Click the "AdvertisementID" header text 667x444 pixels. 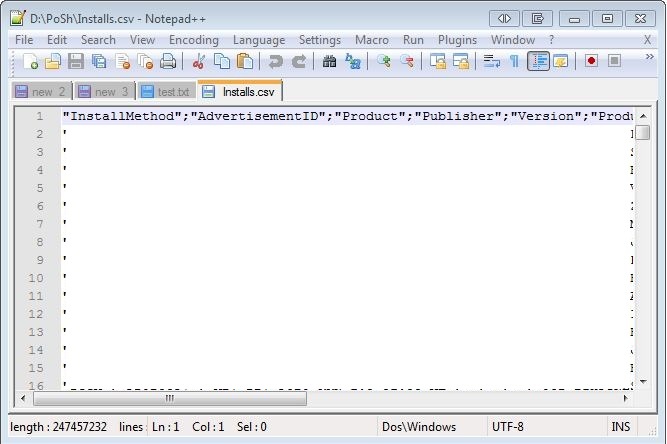point(259,116)
